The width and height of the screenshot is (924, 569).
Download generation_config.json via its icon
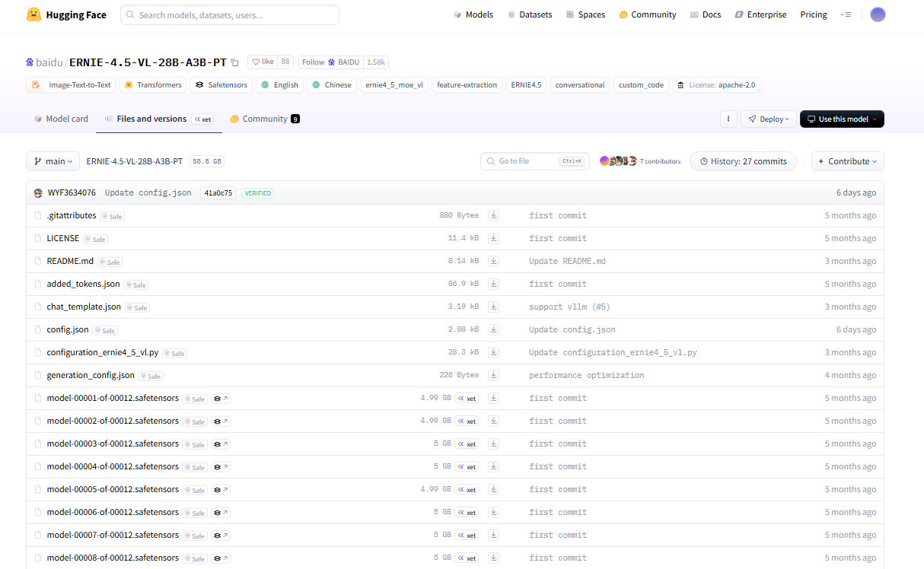[493, 375]
